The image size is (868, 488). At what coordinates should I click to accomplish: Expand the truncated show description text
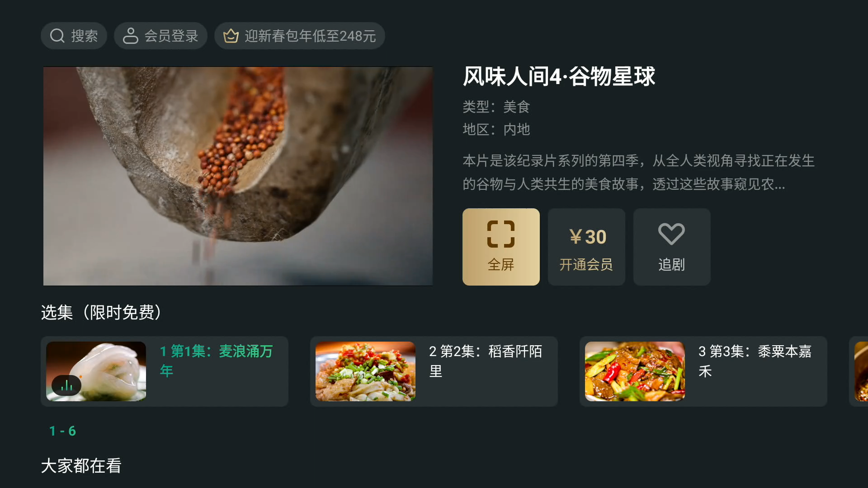(638, 172)
